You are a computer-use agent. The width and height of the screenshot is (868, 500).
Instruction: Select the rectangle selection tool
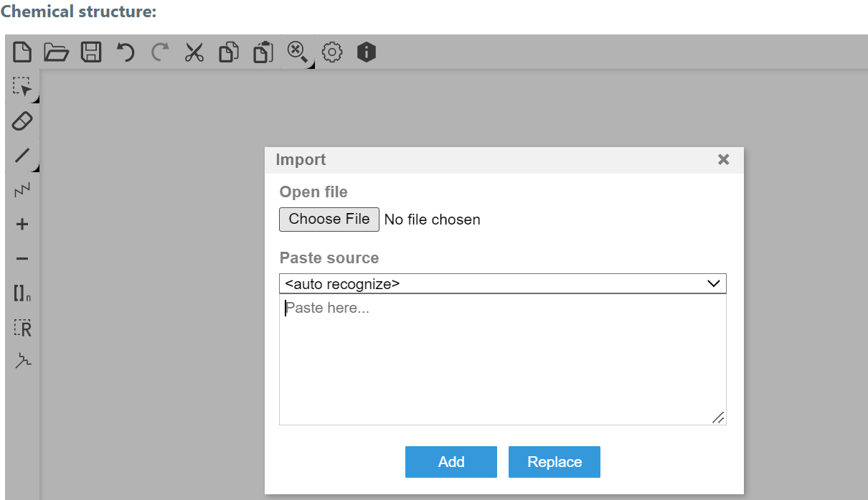[x=22, y=88]
